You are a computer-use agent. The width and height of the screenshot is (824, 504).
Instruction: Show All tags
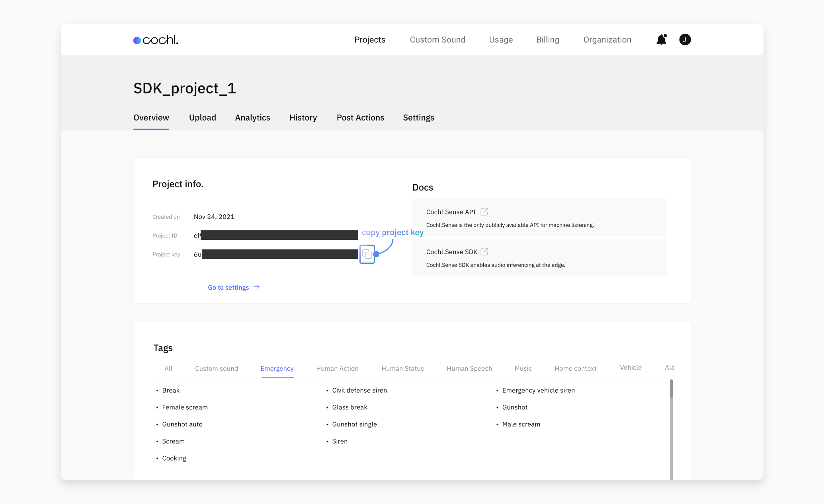pos(168,368)
